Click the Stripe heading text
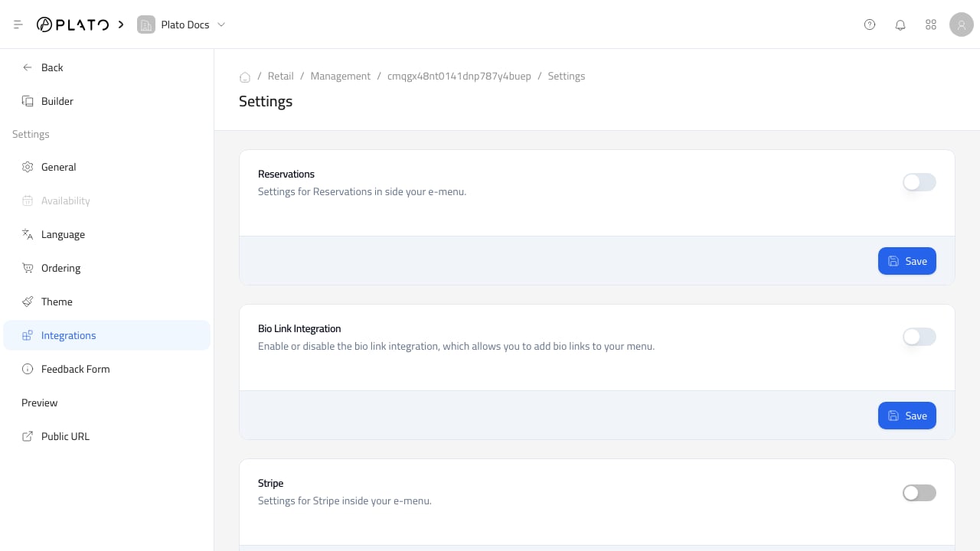The width and height of the screenshot is (980, 551). coord(271,483)
